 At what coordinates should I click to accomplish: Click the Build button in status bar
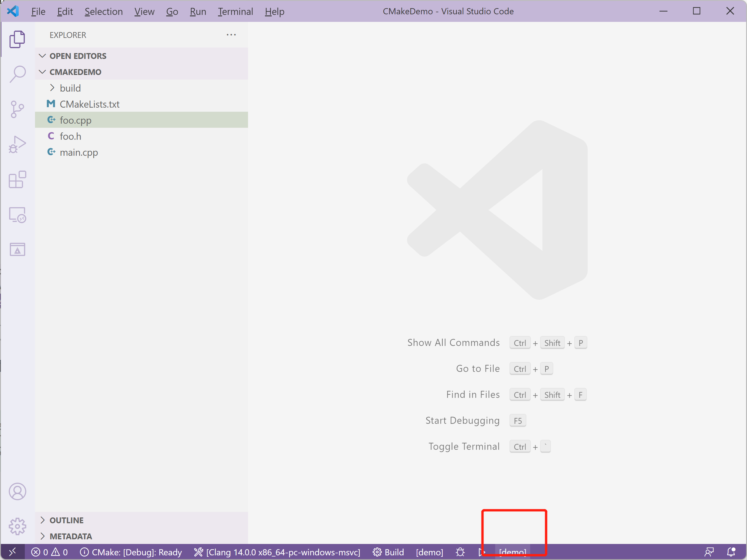[x=388, y=552]
